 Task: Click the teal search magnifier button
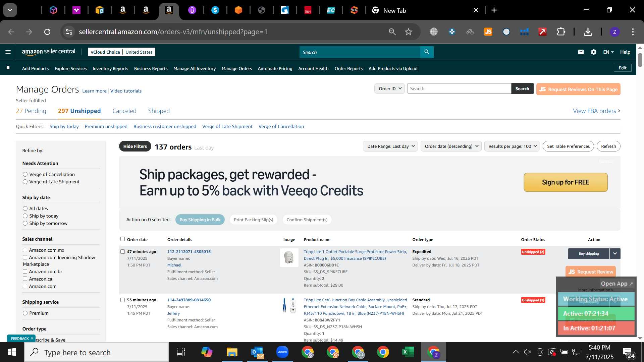[427, 52]
